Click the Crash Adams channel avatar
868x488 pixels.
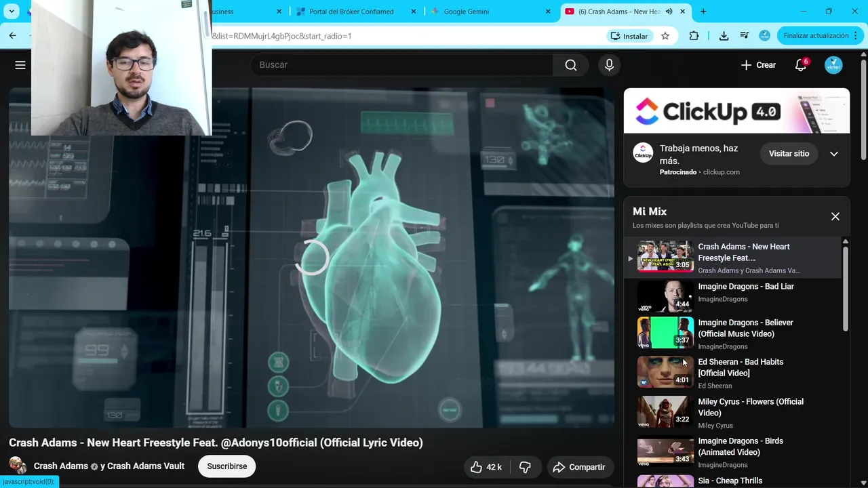(18, 466)
